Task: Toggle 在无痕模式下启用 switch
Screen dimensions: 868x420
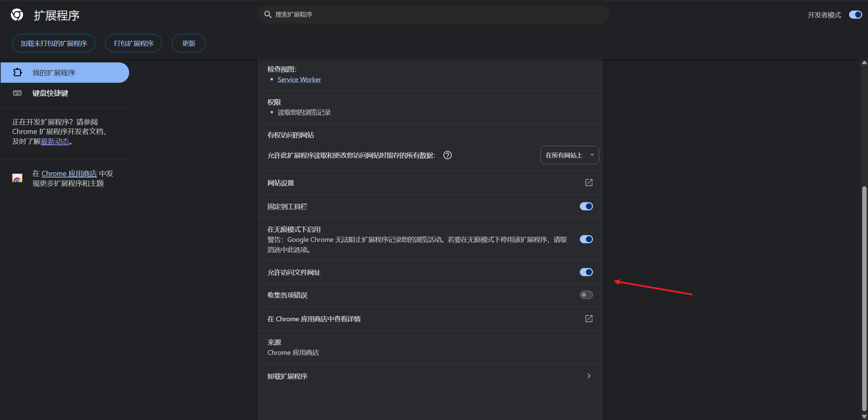Action: click(586, 239)
